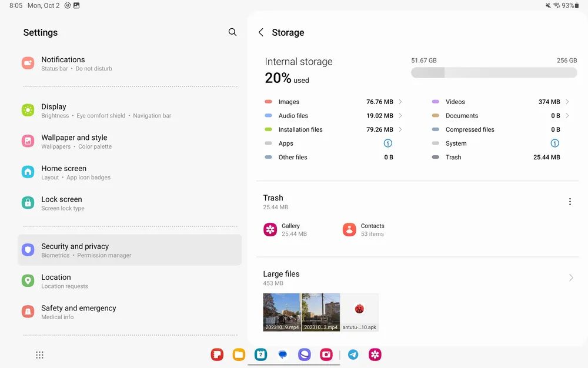Screen dimensions: 588x368
Task: Tap the Wi-Fi status icon
Action: [x=556, y=5]
